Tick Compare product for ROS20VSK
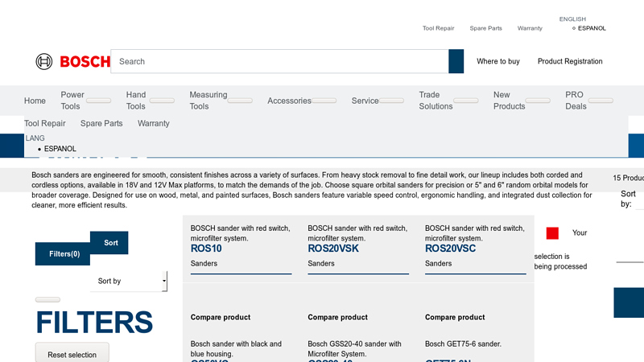Image resolution: width=644 pixels, height=362 pixels. point(337,317)
